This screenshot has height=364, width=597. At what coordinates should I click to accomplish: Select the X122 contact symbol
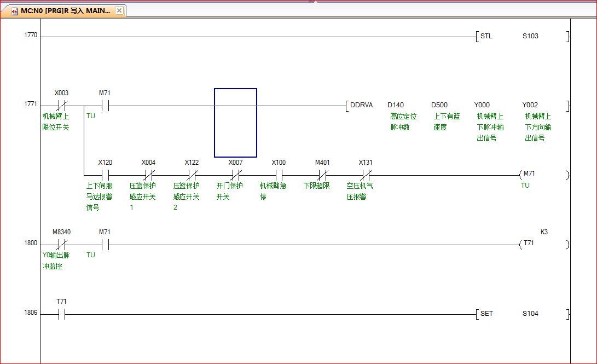click(192, 175)
